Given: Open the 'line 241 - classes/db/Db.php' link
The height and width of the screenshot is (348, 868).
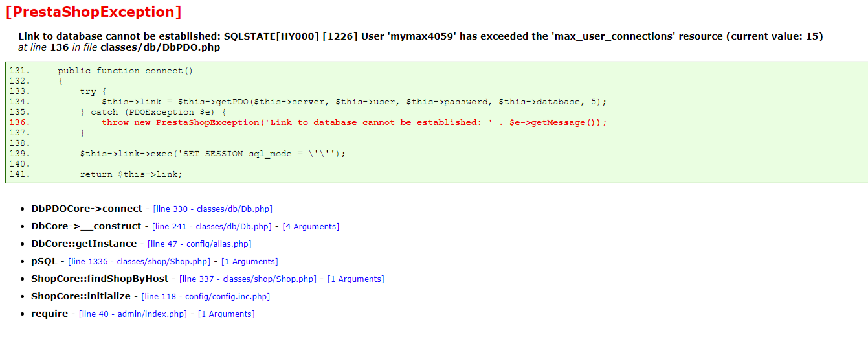Looking at the screenshot, I should tap(211, 227).
